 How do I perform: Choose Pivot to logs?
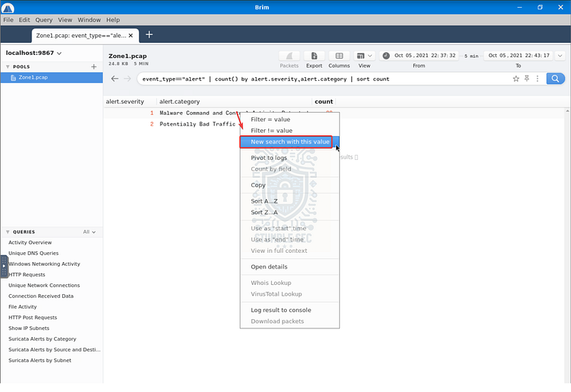coord(290,158)
